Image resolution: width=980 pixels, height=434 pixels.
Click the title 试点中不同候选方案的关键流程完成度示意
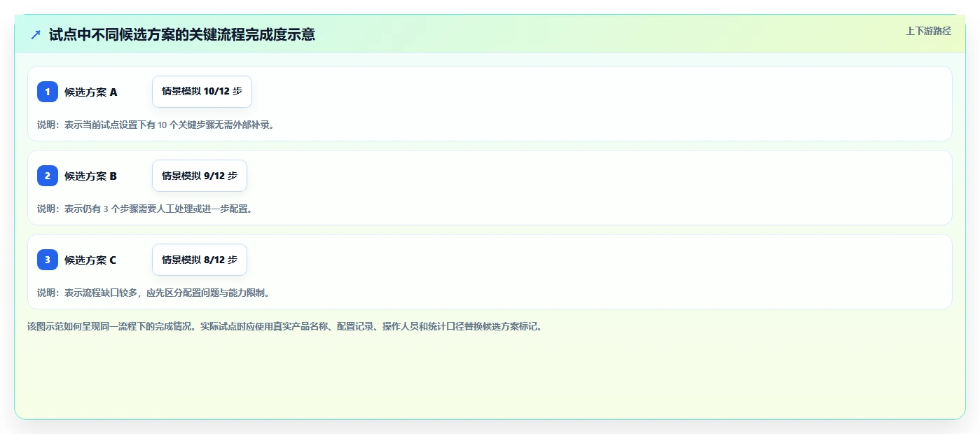182,34
